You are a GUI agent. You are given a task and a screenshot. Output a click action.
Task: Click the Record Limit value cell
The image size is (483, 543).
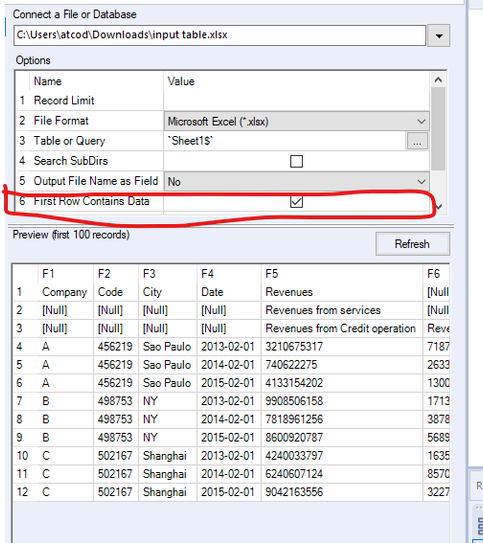296,100
